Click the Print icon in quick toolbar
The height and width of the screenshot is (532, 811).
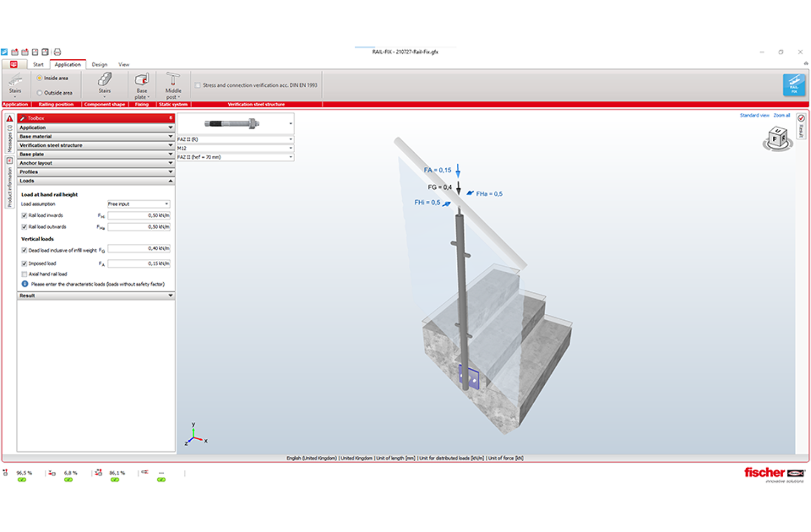[57, 52]
